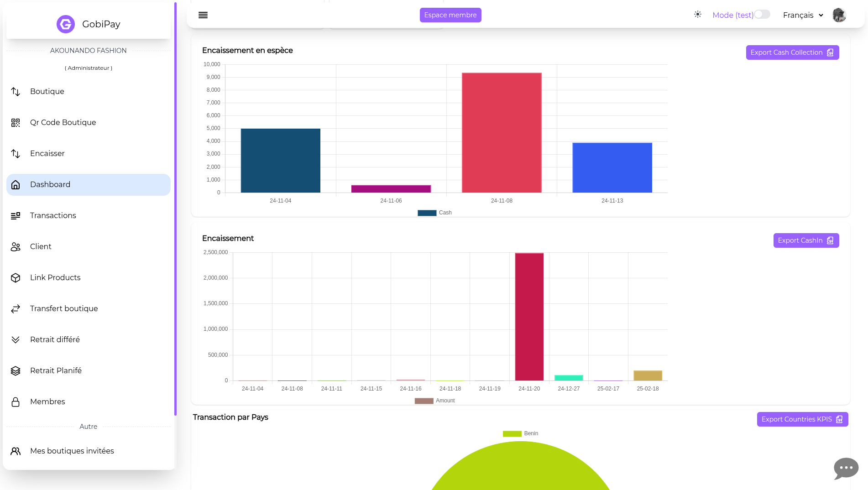The height and width of the screenshot is (490, 868).
Task: Click the Transfert boutique swap icon
Action: tap(16, 309)
